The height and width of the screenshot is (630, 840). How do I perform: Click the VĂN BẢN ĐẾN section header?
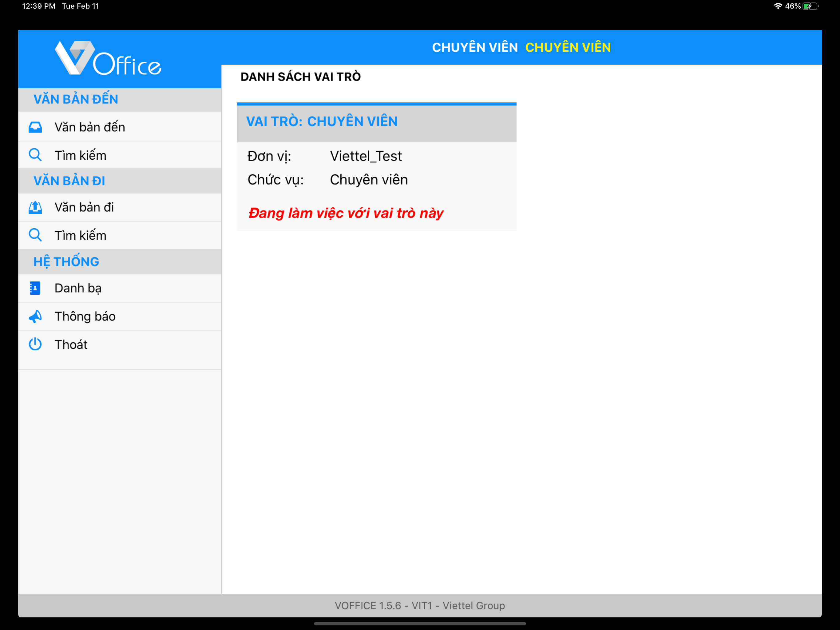[x=120, y=100]
